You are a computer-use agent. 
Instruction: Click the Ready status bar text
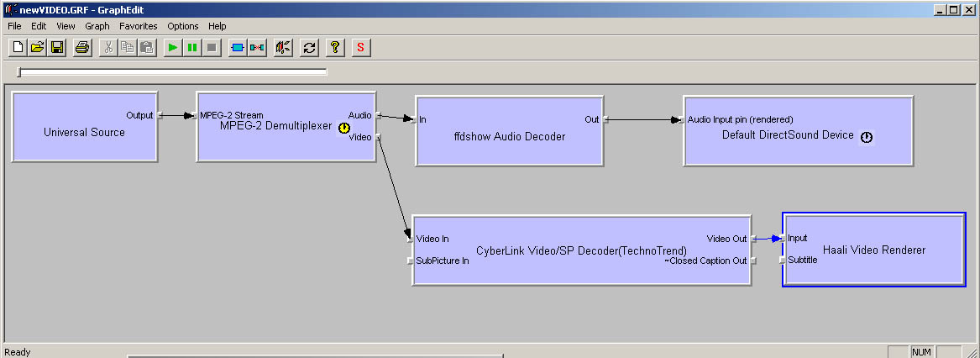coord(18,352)
